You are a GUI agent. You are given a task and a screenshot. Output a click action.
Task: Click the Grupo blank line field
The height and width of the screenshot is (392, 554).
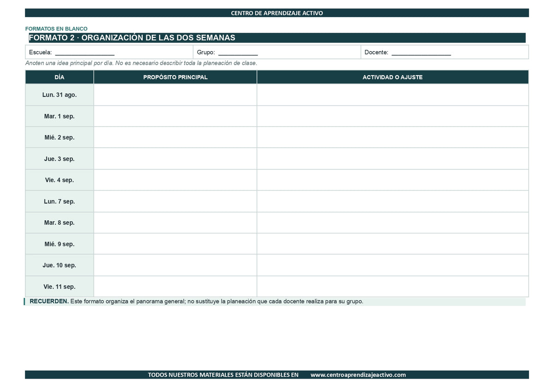coord(238,53)
